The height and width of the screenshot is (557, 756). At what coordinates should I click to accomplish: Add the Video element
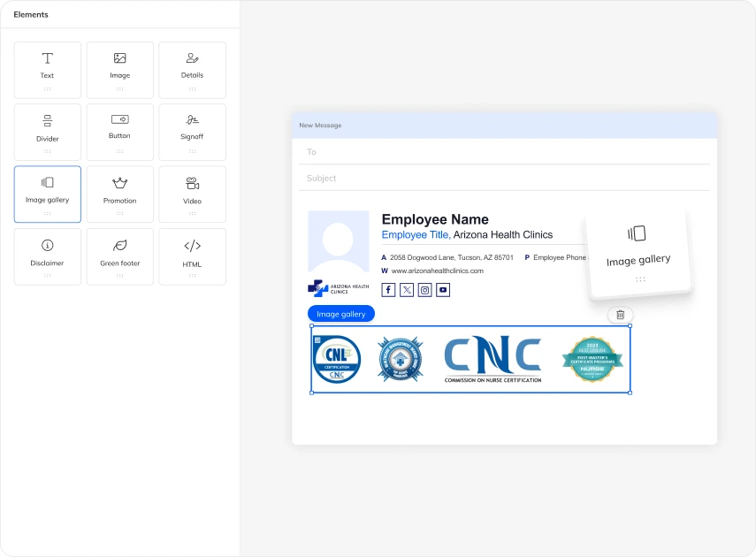click(192, 194)
